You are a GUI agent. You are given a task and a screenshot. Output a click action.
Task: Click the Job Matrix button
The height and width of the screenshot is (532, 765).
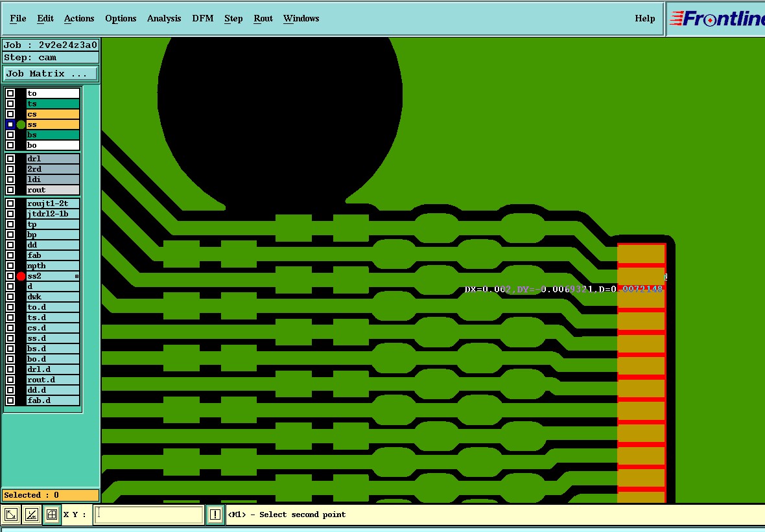pyautogui.click(x=51, y=74)
